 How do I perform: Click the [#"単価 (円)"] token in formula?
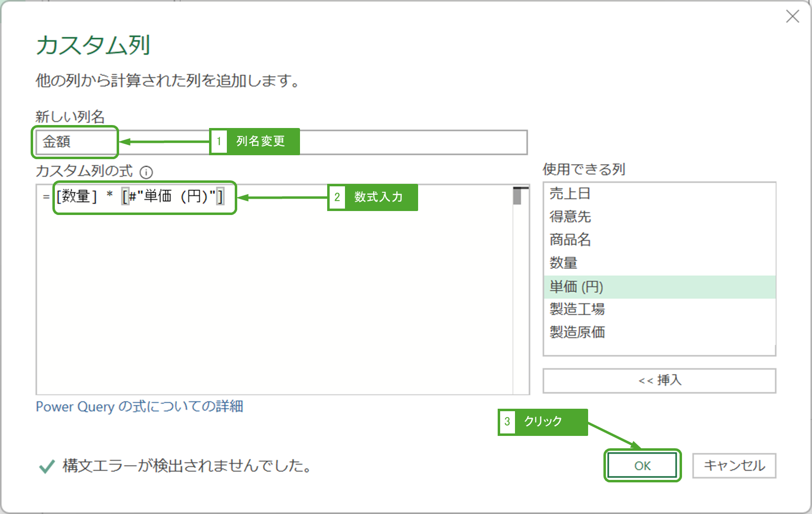173,197
